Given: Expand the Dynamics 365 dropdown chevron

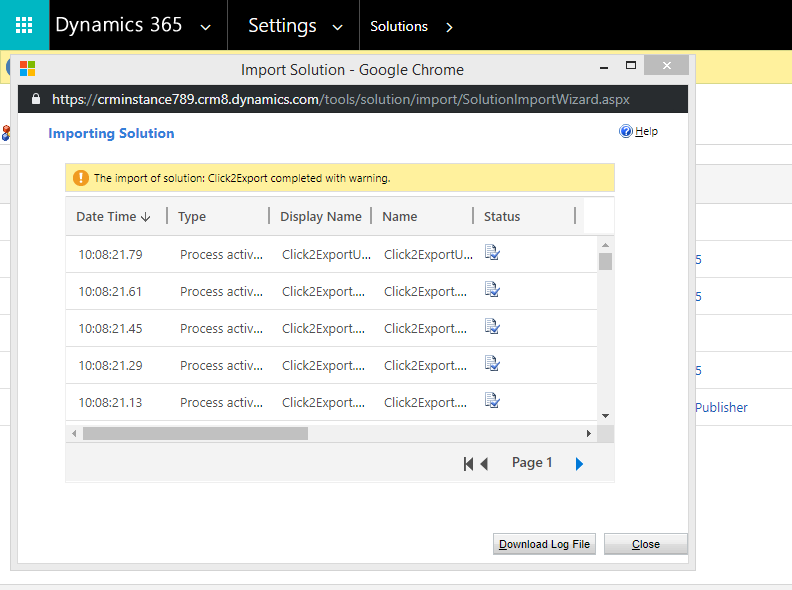Looking at the screenshot, I should coord(206,27).
